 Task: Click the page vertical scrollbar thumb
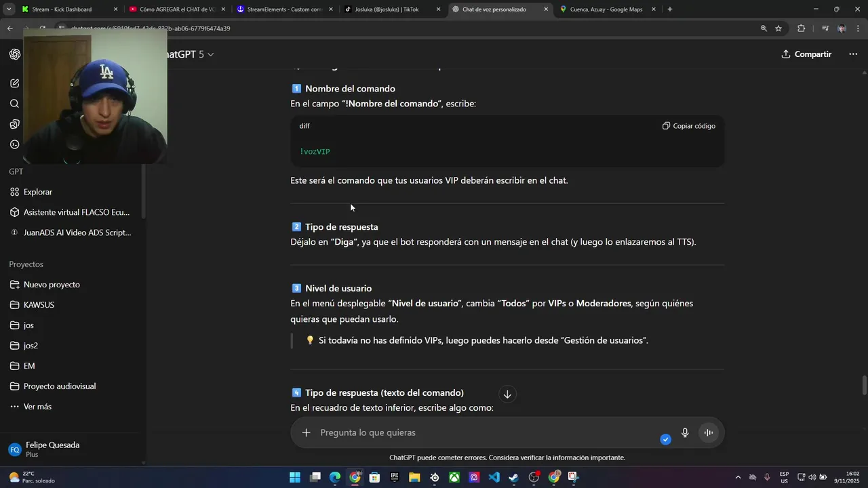(x=864, y=386)
